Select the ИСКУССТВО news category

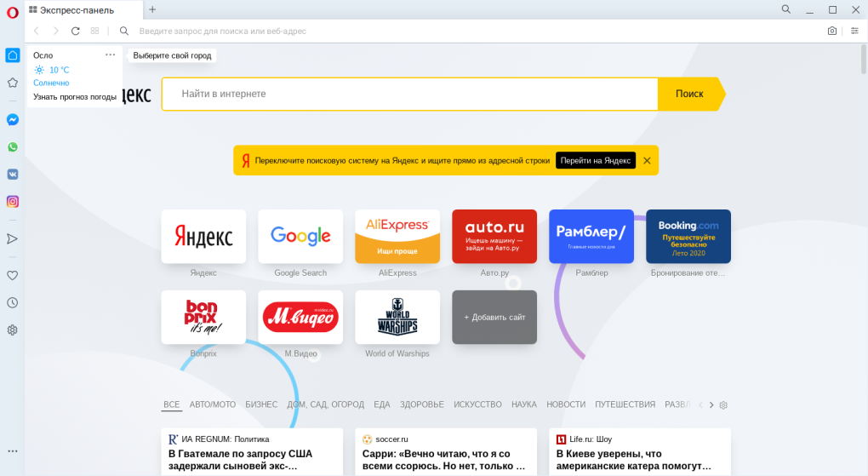point(477,404)
